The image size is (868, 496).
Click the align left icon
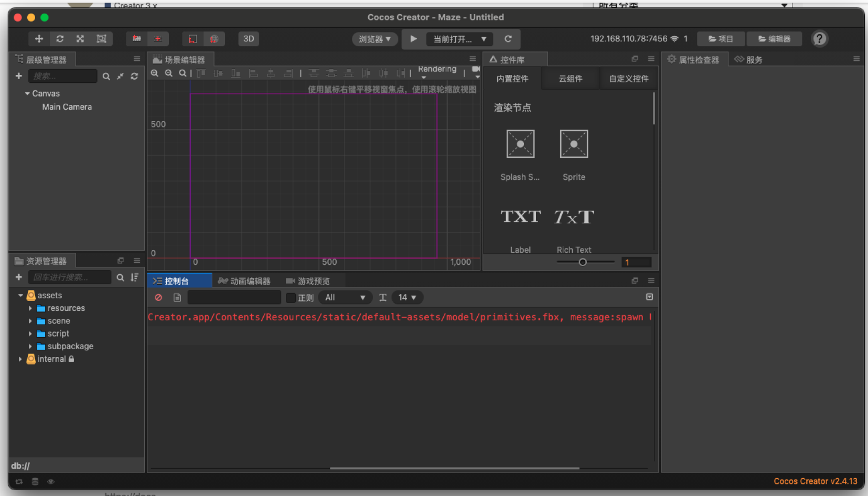(x=253, y=73)
